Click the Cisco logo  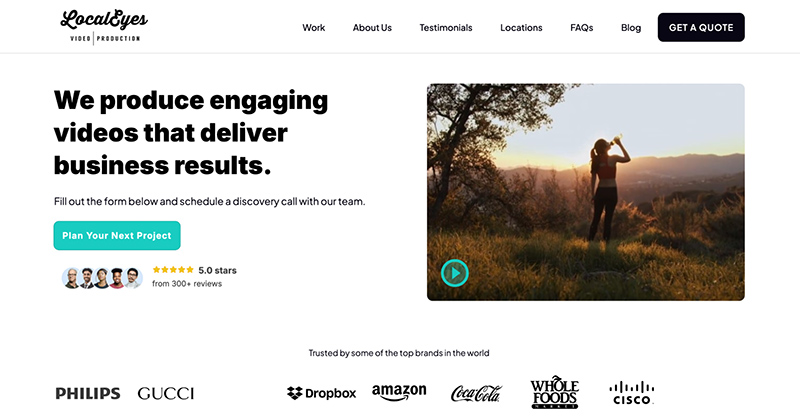[632, 392]
